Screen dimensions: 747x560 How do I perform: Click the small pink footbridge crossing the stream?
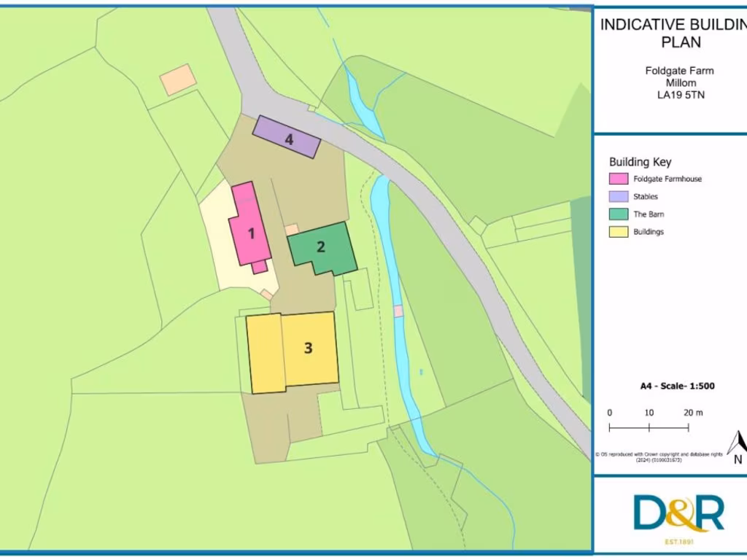[x=398, y=311]
